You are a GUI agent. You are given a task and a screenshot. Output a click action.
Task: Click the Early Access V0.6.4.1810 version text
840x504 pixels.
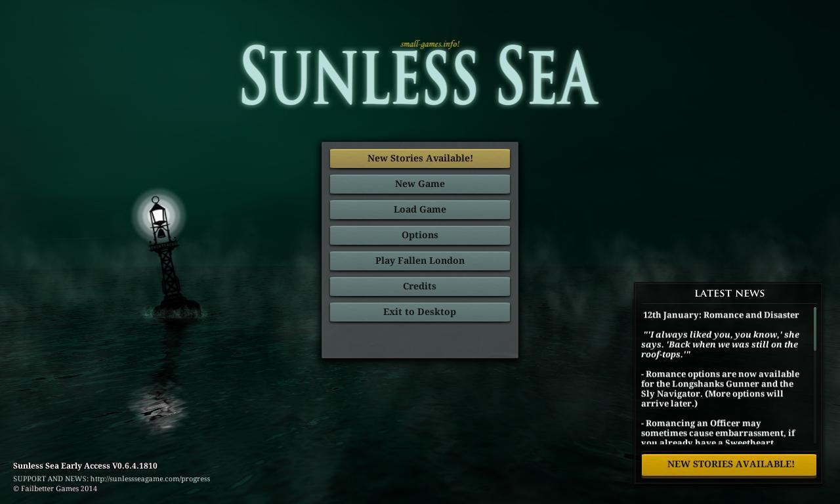click(85, 466)
